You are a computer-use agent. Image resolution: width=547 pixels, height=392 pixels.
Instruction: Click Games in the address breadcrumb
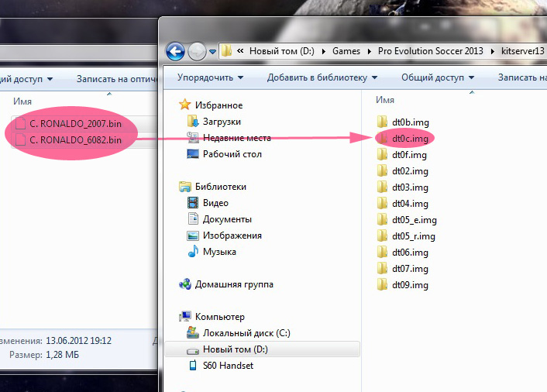coord(346,51)
